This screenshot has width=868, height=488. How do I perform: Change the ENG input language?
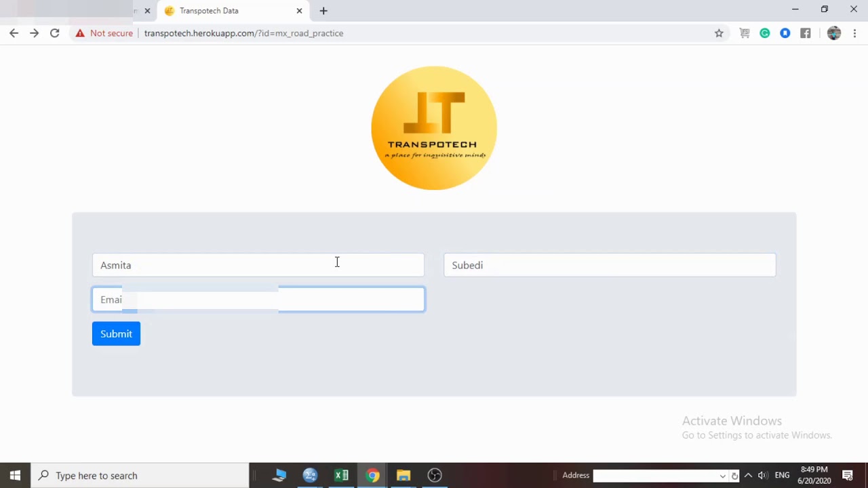782,475
